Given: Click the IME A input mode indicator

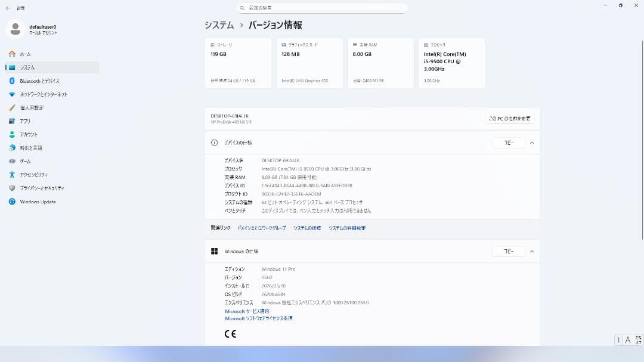Looking at the screenshot, I should [627, 340].
